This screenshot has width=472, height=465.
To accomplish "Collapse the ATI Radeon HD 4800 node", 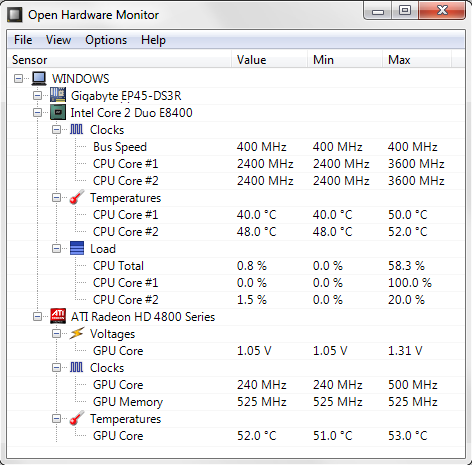I will pos(37,316).
